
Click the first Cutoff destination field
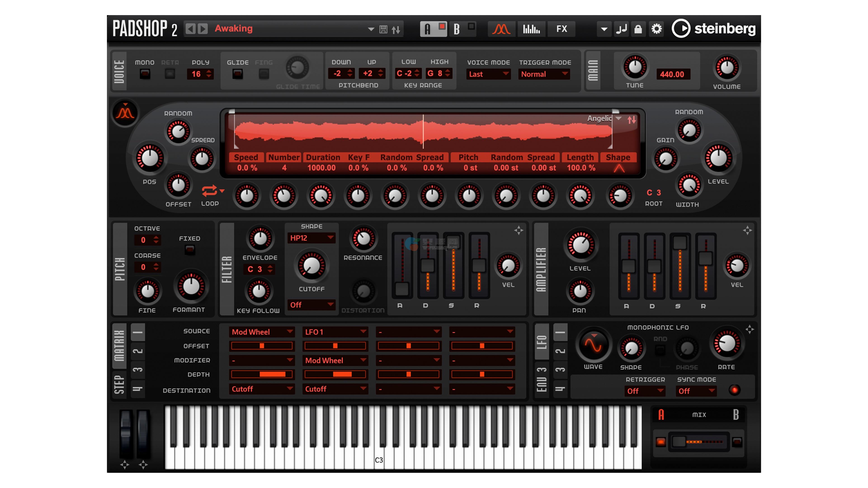coord(262,389)
